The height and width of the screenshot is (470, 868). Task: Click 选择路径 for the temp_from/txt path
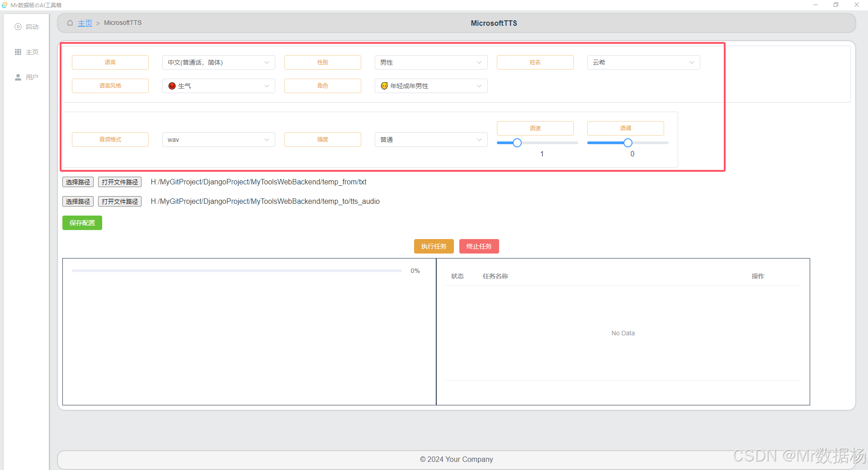pyautogui.click(x=78, y=182)
